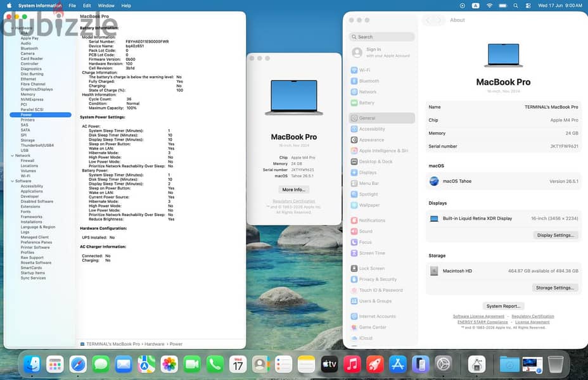Click the Display Settings... button
The width and height of the screenshot is (588, 380).
point(556,236)
